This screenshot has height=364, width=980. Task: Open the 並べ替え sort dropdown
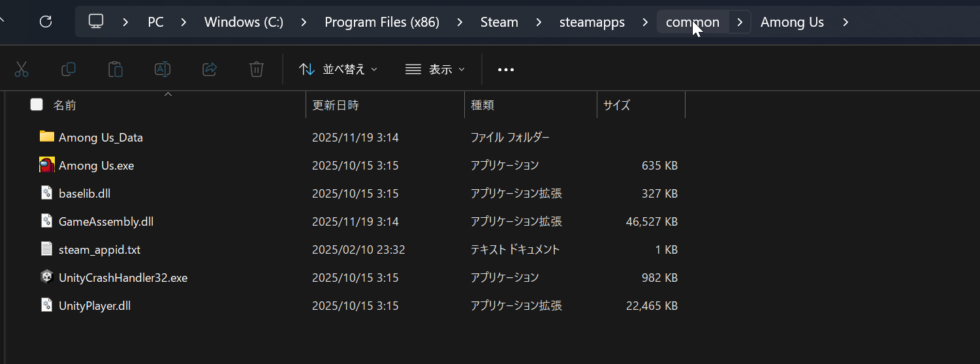pos(338,69)
